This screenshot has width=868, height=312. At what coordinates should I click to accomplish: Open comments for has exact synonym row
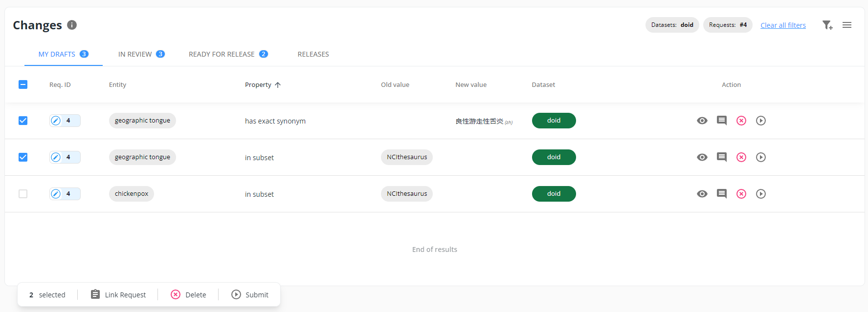[721, 121]
